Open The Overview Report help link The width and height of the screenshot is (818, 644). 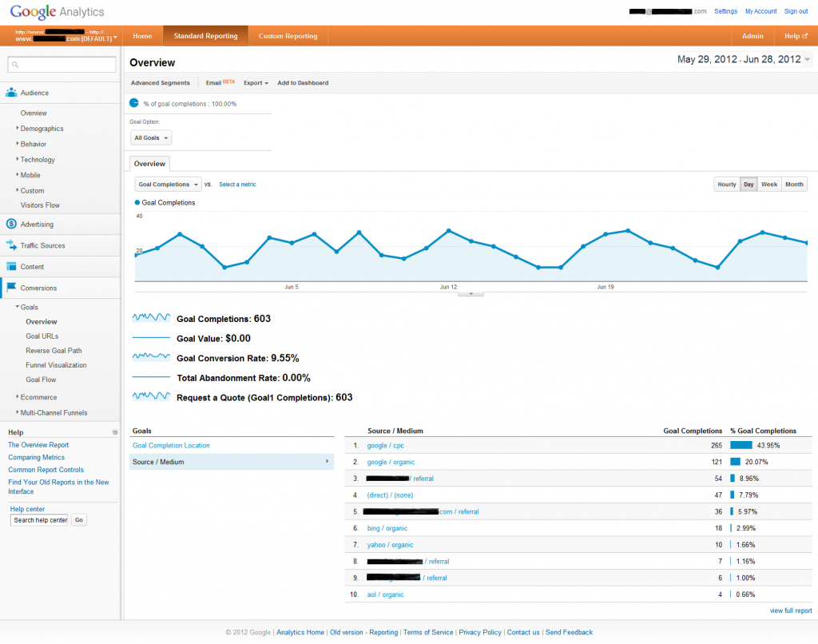click(x=38, y=444)
